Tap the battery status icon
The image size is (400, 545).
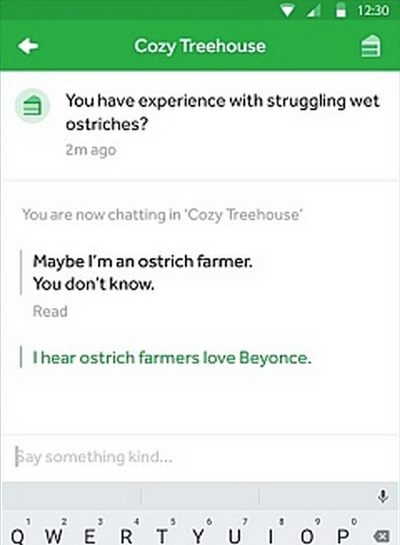[341, 10]
